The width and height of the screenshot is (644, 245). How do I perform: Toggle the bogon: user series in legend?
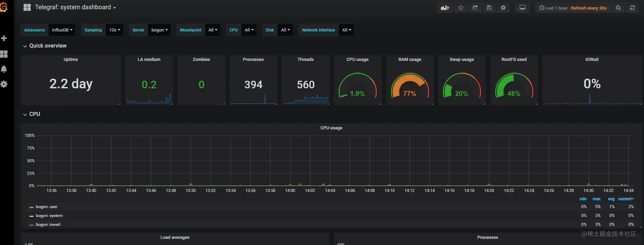46,207
